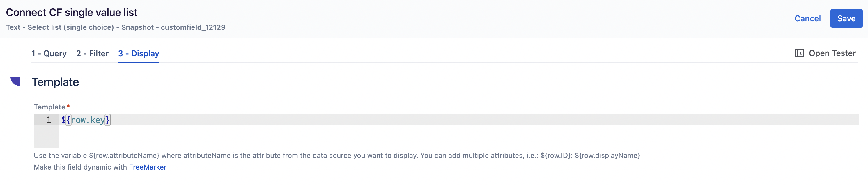Image resolution: width=868 pixels, height=185 pixels.
Task: Place the cursor in the ${row.key} template code
Action: point(86,120)
